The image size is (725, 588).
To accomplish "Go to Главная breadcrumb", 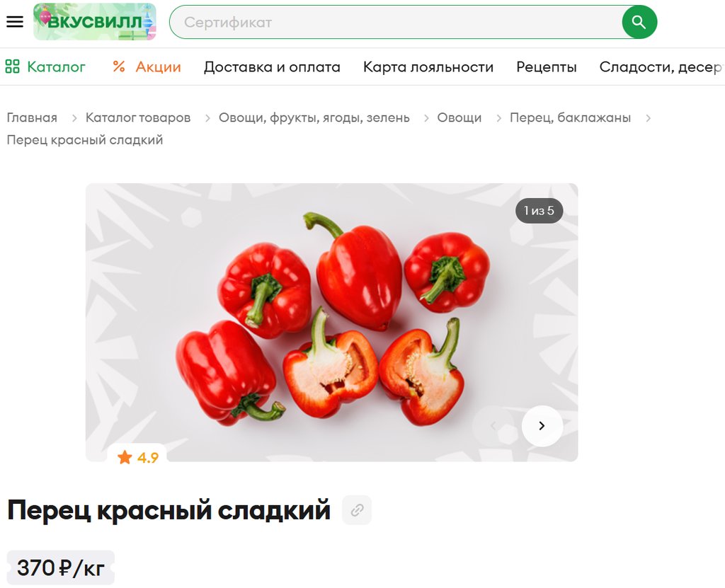I will [32, 117].
